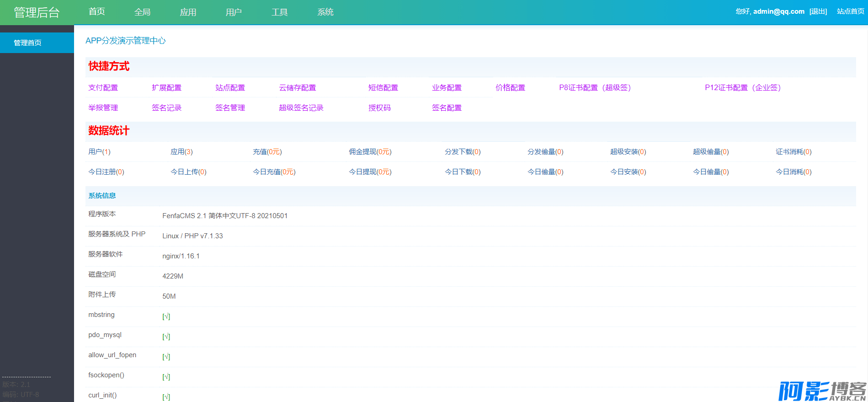The image size is (868, 402).
Task: Select nginx/1.16.1 server software value
Action: [181, 256]
